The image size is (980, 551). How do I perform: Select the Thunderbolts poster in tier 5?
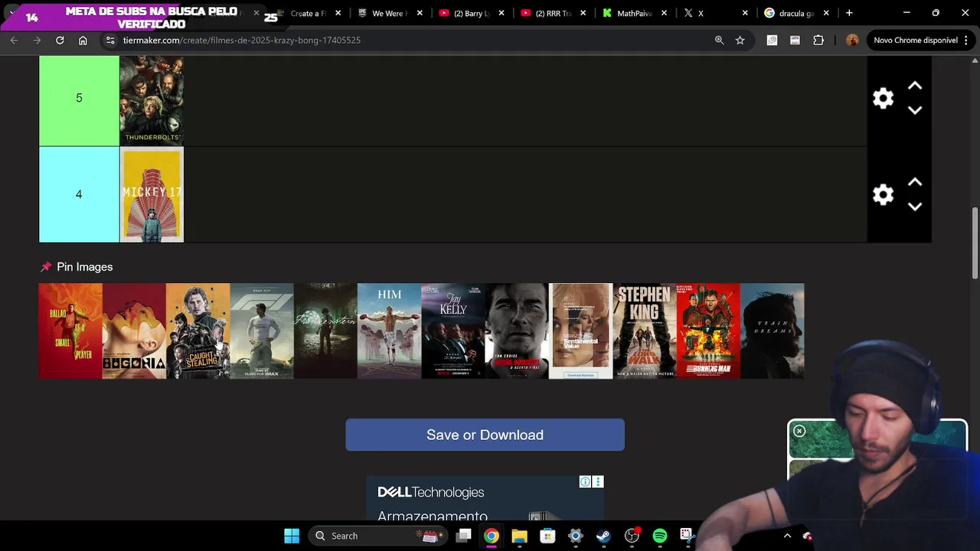pyautogui.click(x=152, y=100)
